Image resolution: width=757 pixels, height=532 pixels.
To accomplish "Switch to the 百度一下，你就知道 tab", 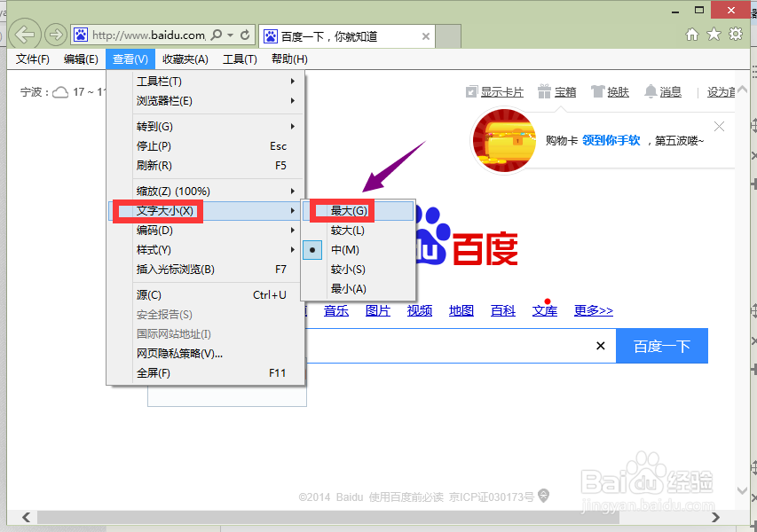I will (347, 36).
